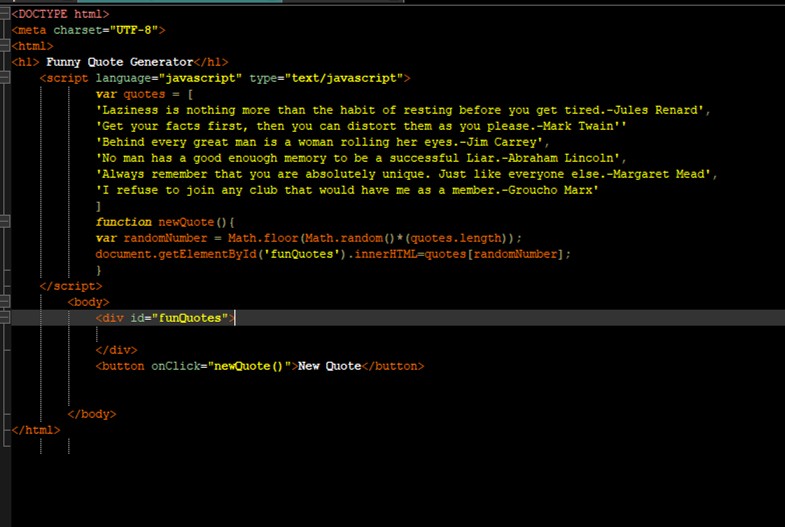Collapse the div funQuotes fold marker
Image resolution: width=785 pixels, height=527 pixels.
5,318
